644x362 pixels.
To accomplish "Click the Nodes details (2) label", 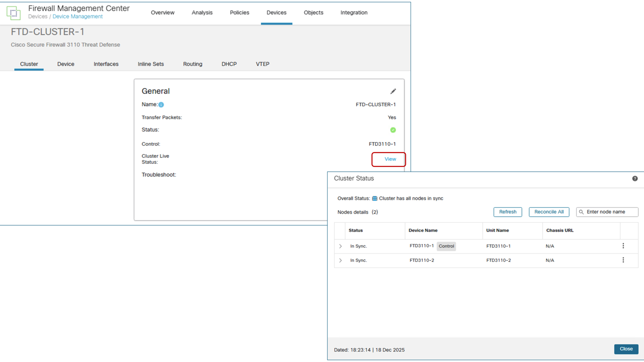I will point(357,212).
